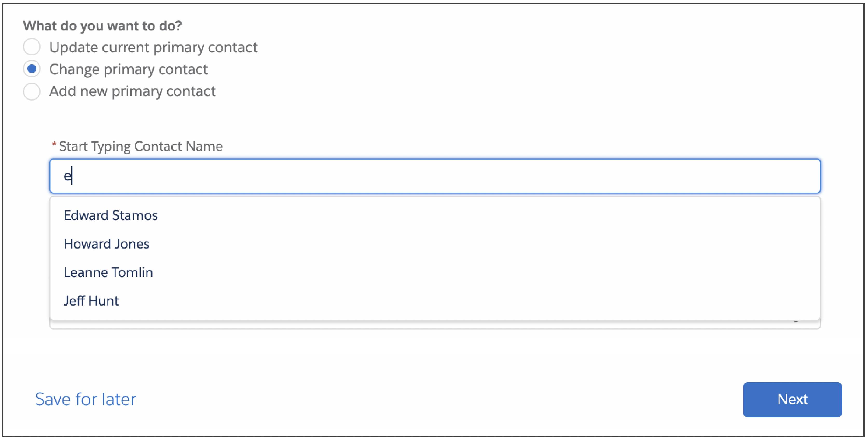Click the Add new primary contact radio circle
This screenshot has width=868, height=440.
click(32, 91)
